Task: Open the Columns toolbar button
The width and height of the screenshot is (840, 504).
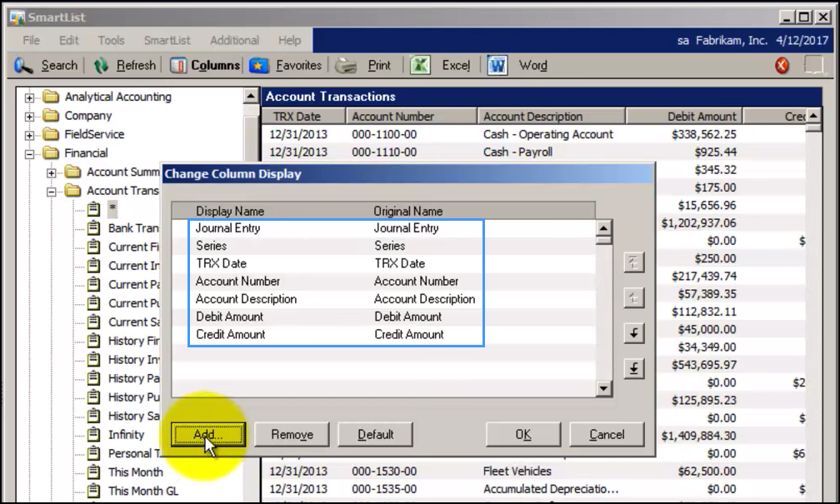Action: click(x=205, y=65)
